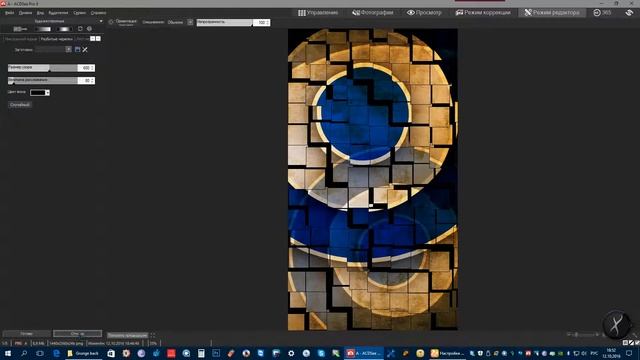
Task: Adjust the Непрозрачность opacity slider
Action: 224,22
